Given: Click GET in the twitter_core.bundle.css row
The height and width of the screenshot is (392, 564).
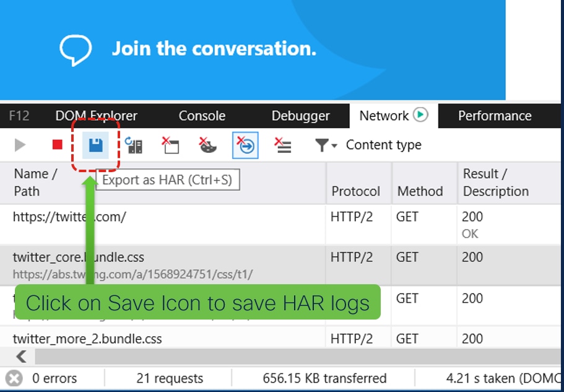Looking at the screenshot, I should coord(407,258).
